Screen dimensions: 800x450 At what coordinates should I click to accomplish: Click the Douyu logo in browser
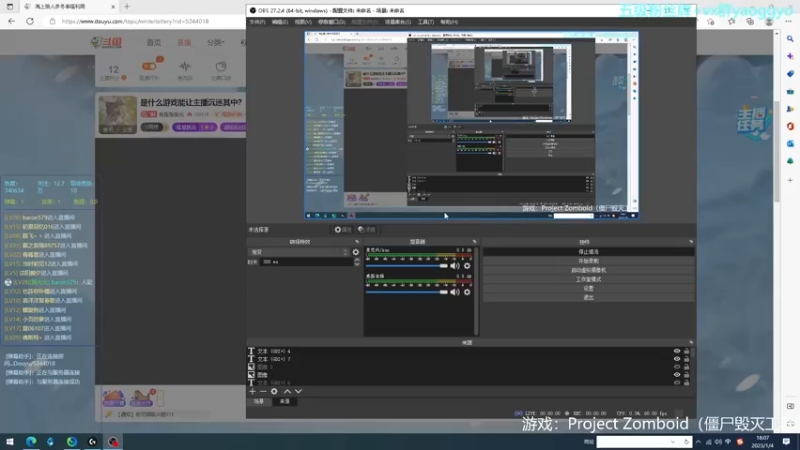click(106, 43)
